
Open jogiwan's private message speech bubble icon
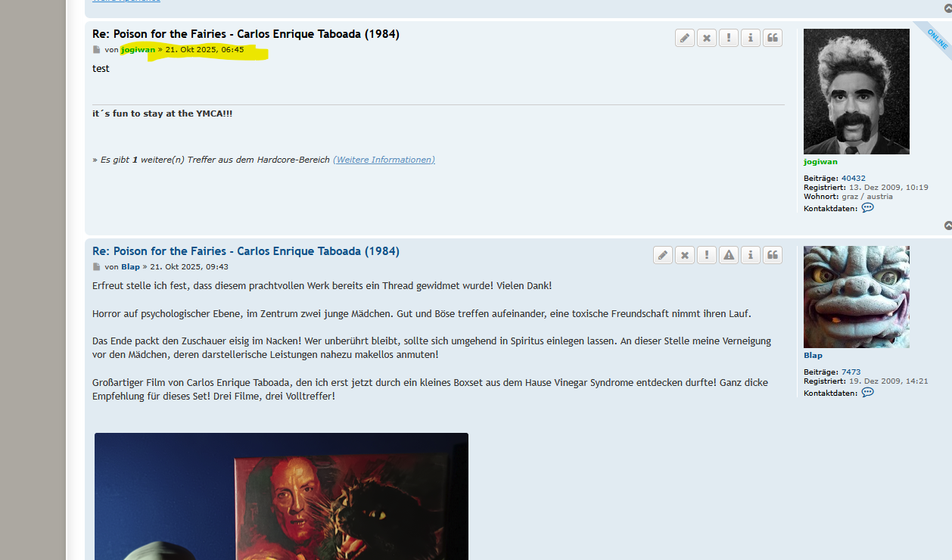coord(867,207)
